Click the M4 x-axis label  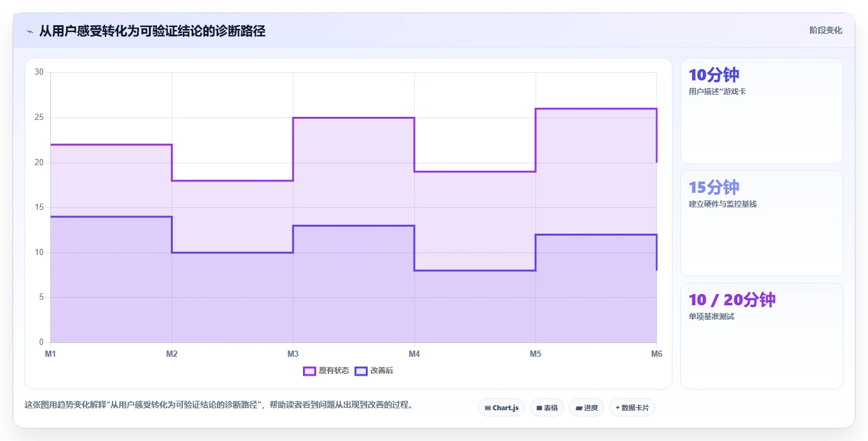click(414, 354)
